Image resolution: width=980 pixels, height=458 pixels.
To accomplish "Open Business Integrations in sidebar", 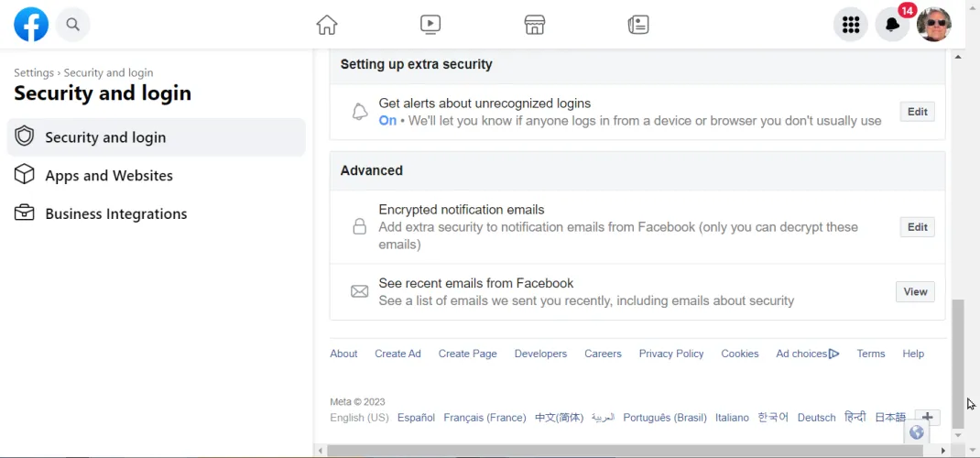I will point(115,214).
